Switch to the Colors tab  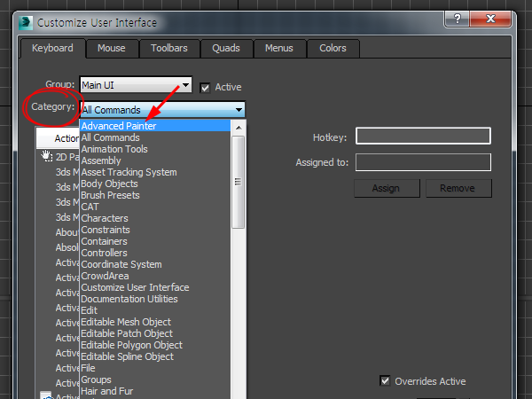[332, 48]
